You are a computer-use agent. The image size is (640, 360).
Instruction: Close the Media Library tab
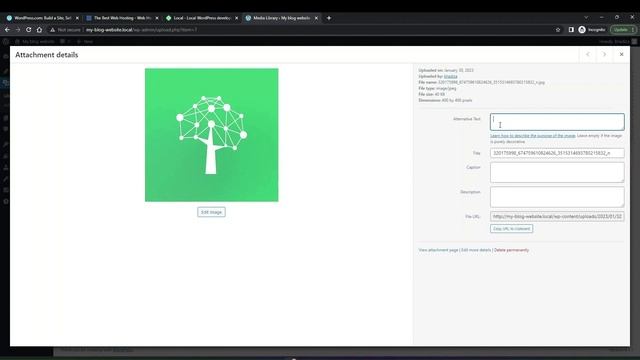click(316, 18)
